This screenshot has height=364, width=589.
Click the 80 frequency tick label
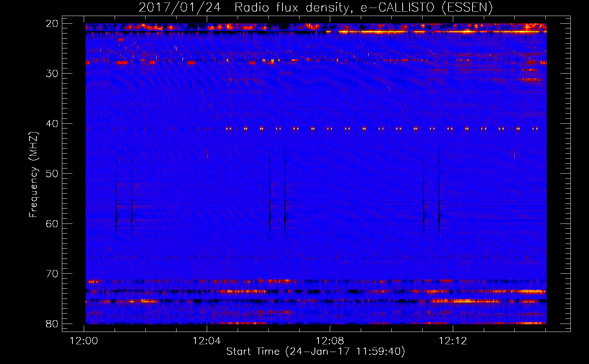coord(52,324)
